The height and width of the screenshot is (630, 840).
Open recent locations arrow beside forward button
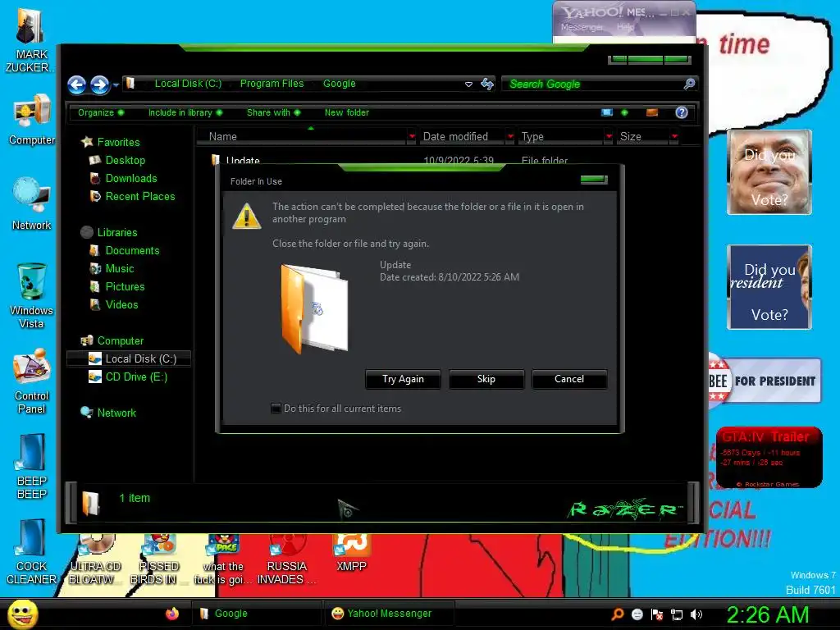pos(116,84)
